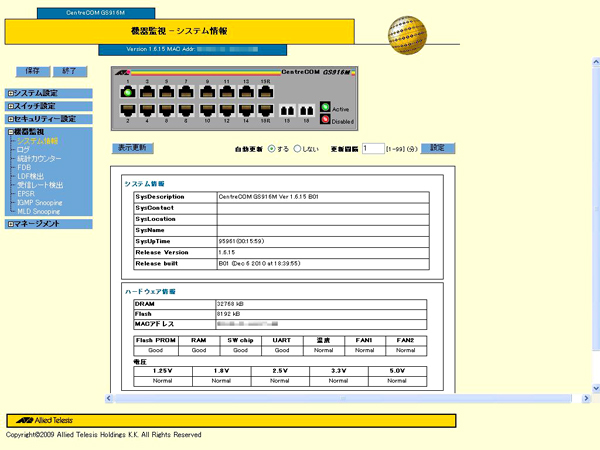Select port 7 on the switch panel
The height and width of the screenshot is (450, 600).
(x=186, y=92)
